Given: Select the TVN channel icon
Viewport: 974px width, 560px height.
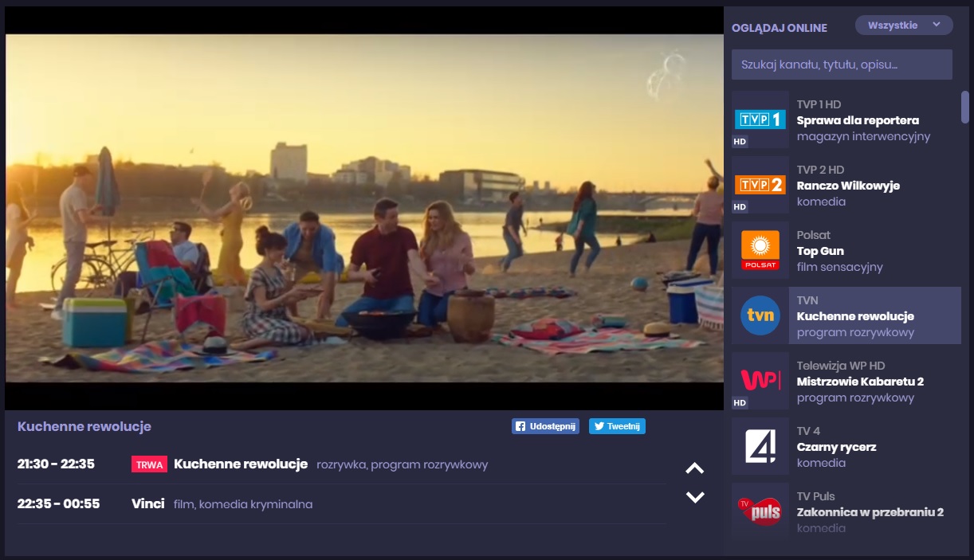Looking at the screenshot, I should point(760,315).
